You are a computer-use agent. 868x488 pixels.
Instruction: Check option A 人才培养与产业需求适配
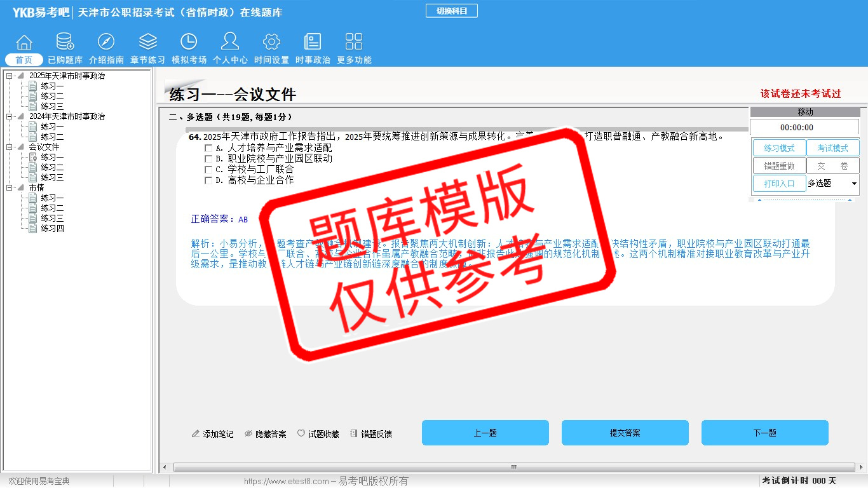pyautogui.click(x=208, y=148)
